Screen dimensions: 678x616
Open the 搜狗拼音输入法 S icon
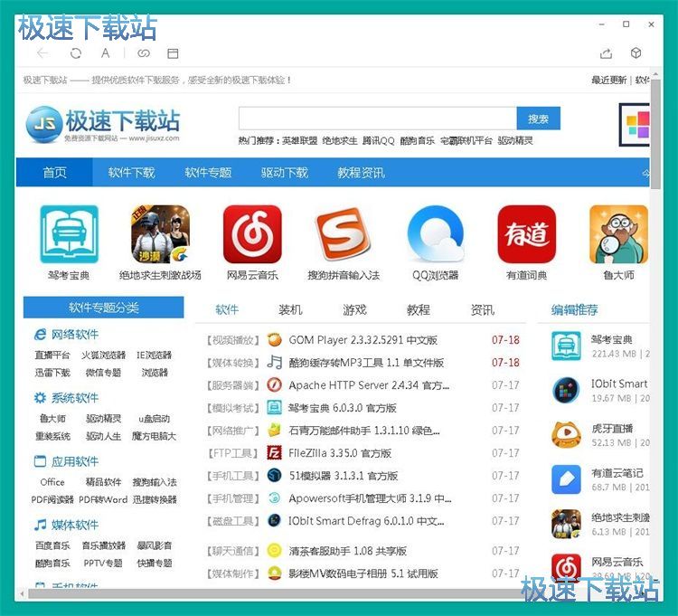click(344, 234)
